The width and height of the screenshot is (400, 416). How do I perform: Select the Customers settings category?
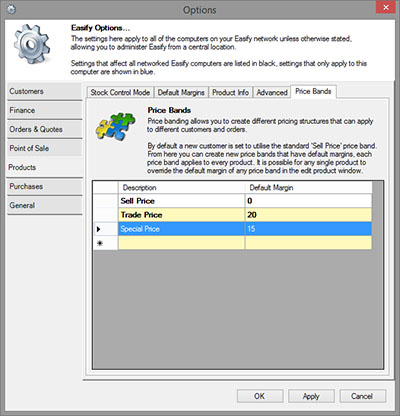click(x=44, y=91)
